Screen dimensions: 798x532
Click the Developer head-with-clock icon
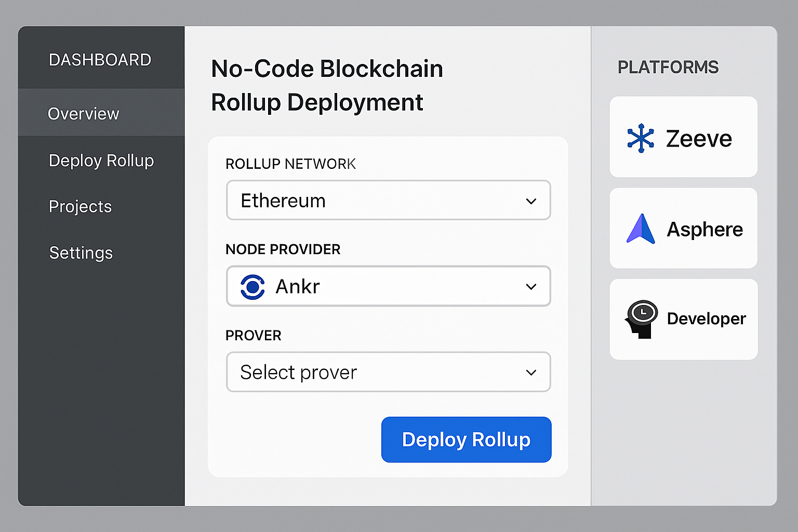point(641,319)
